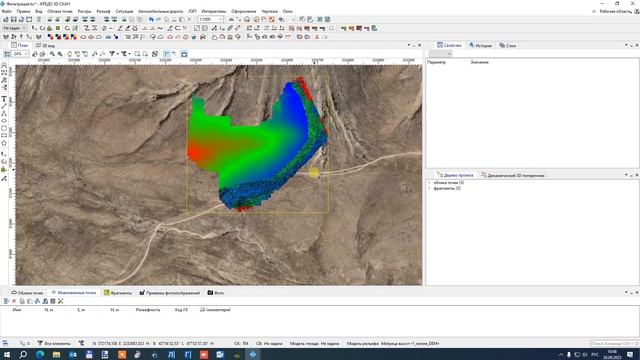Select the Именованные точки tab
The width and height of the screenshot is (640, 360).
[73, 293]
